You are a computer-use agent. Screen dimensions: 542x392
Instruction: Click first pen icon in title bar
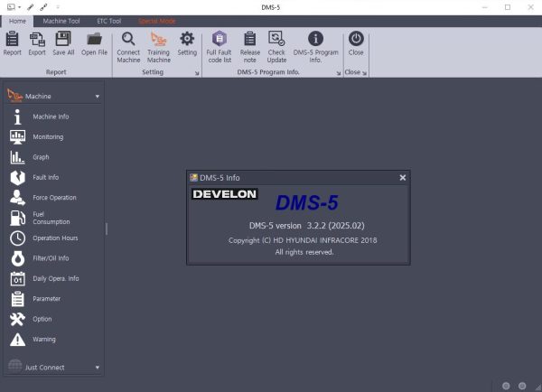(31, 7)
